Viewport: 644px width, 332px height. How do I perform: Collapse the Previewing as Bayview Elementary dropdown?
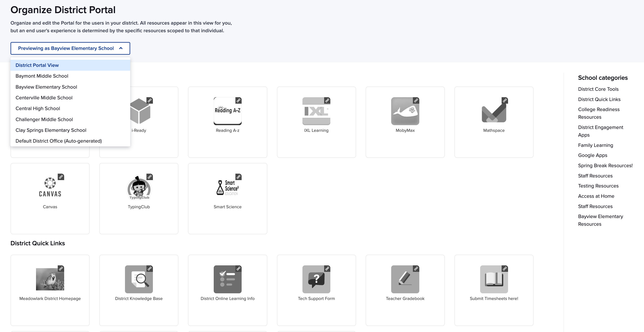[70, 48]
